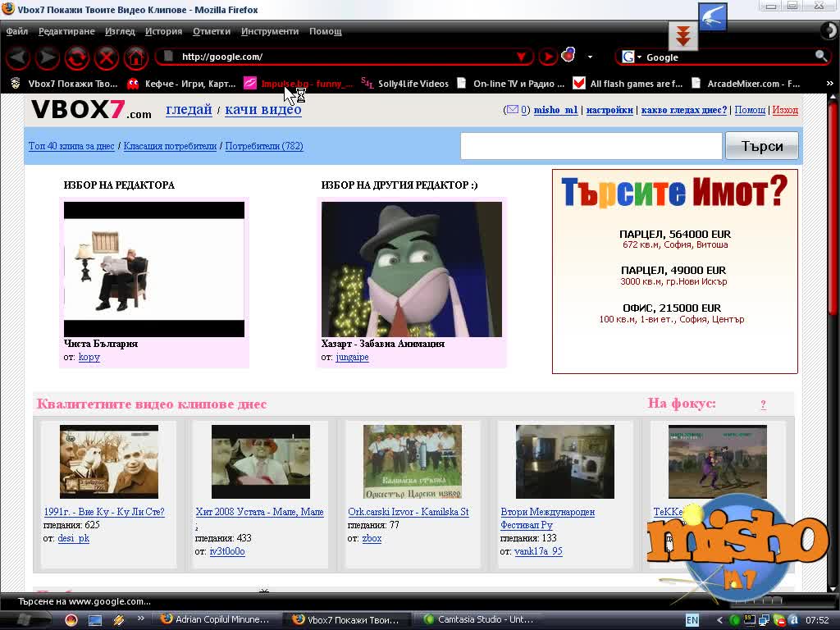Go back using the Back arrow button

18,57
